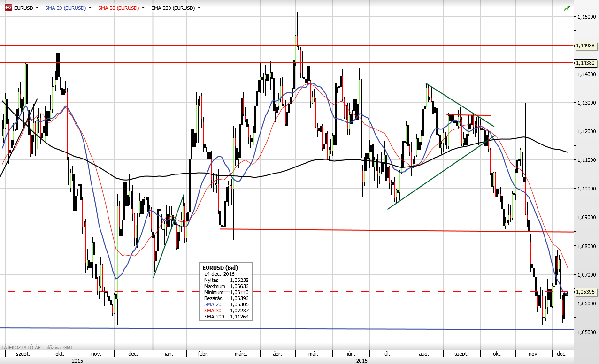Click the 1,11000 price axis label
This screenshot has width=599, height=364.
587,160
